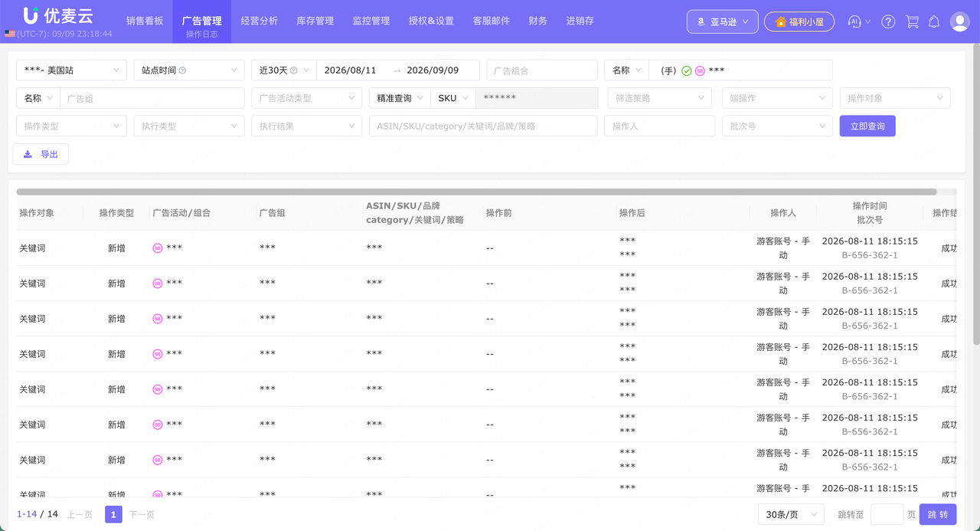980x531 pixels.
Task: Click the 操作时间 批次号 column header
Action: [x=870, y=213]
